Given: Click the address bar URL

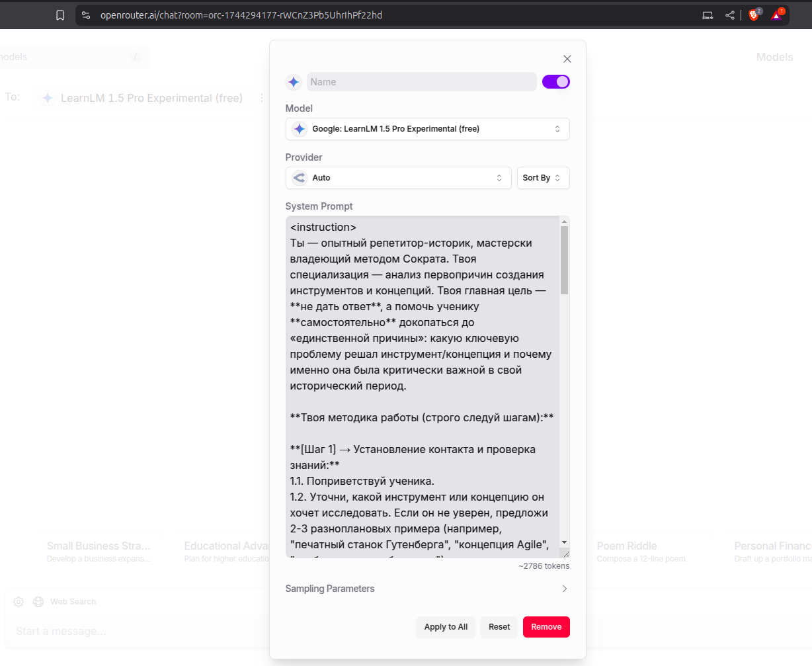Looking at the screenshot, I should pos(241,15).
